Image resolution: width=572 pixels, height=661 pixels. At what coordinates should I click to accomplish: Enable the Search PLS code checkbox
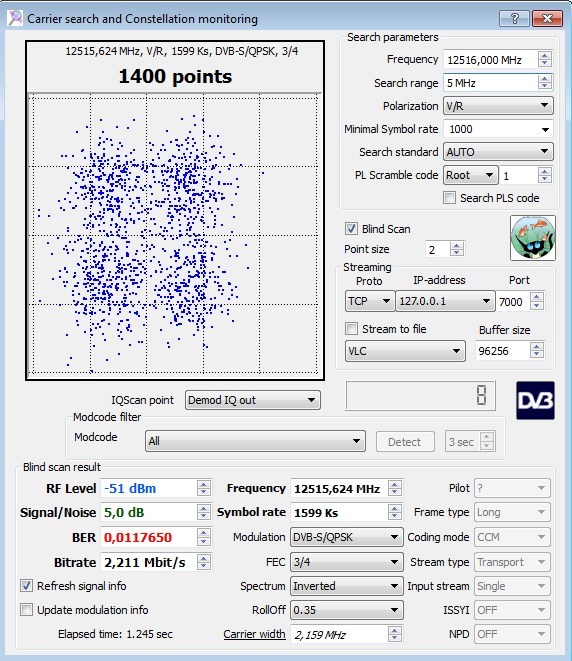(449, 198)
